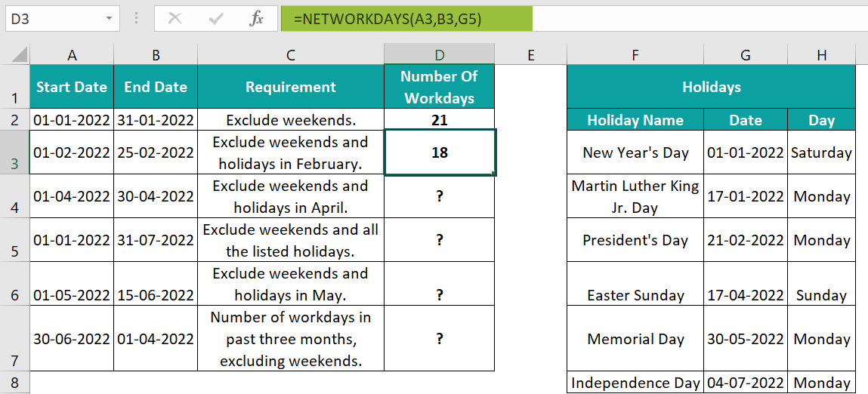Select 'holidays in February' requirement cell
The image size is (868, 394).
[x=291, y=152]
